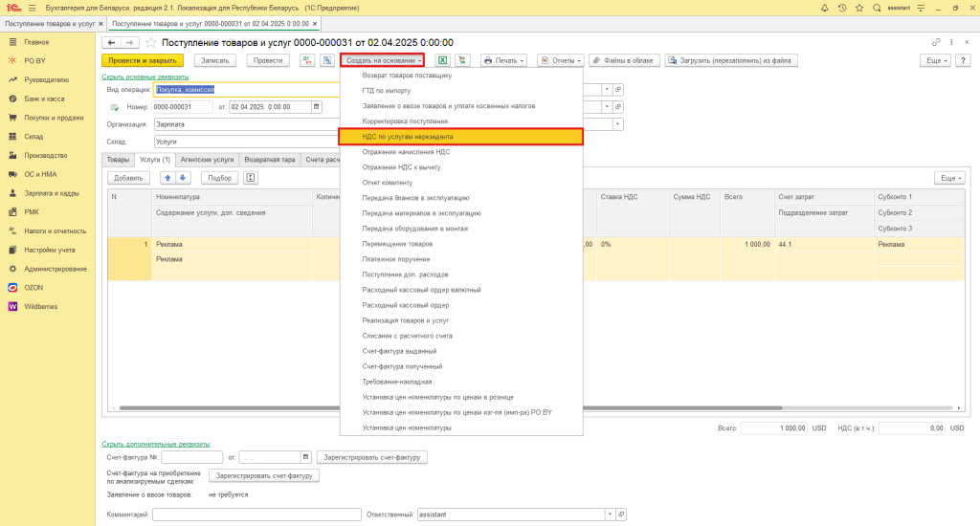Viewport: 980px width, 526px height.
Task: Switch to Агентские услуги tab
Action: (x=207, y=160)
